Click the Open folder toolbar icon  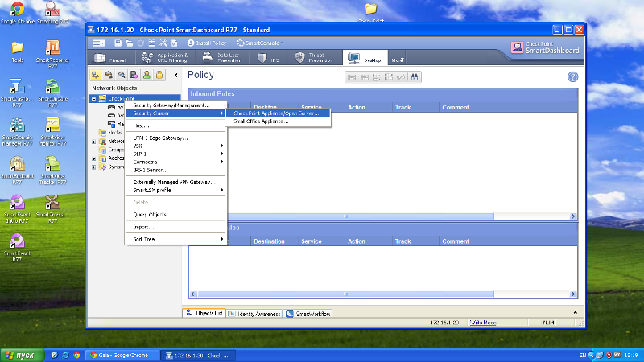point(130,43)
